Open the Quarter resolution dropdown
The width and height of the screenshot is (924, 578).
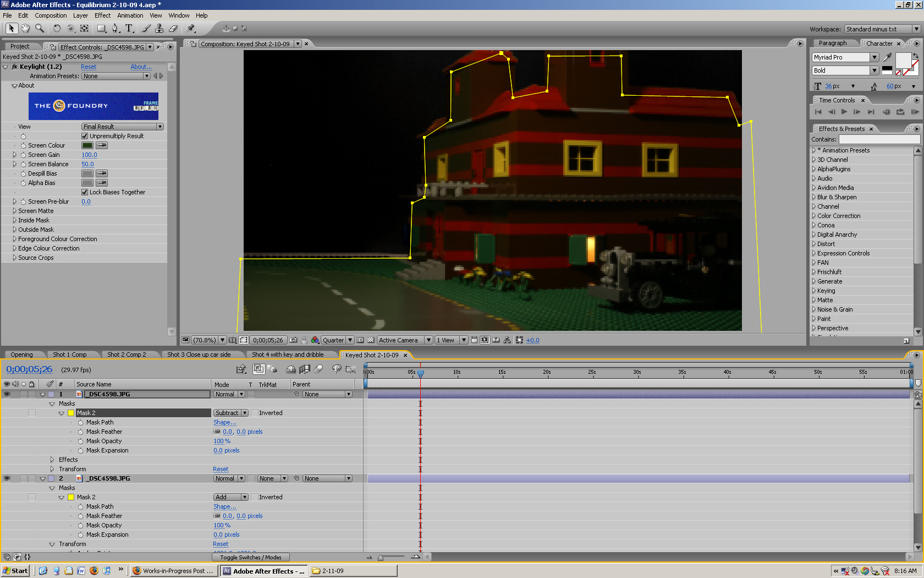point(338,340)
